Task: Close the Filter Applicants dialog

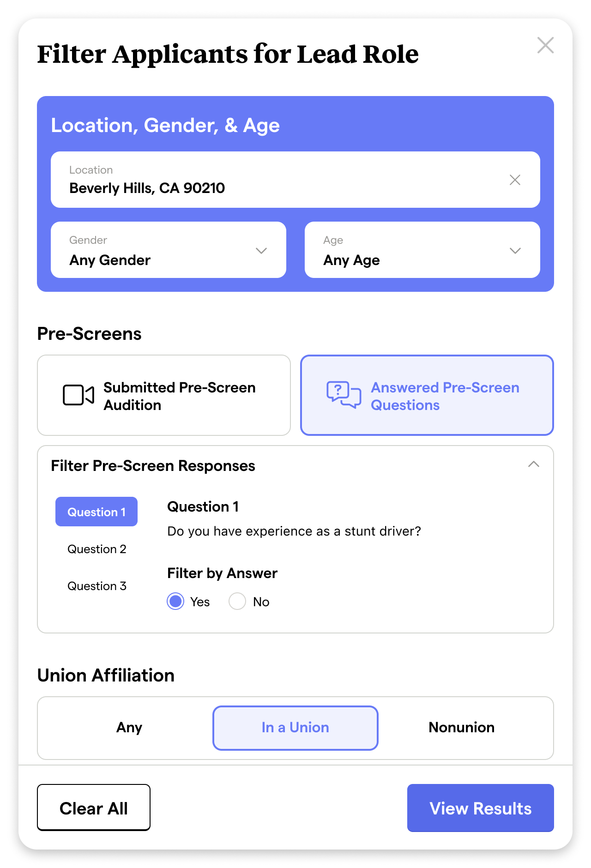Action: point(545,45)
